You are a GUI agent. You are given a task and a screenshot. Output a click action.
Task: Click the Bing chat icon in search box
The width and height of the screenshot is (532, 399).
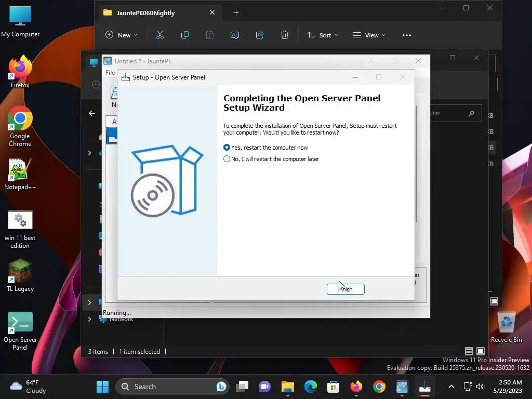(x=221, y=387)
